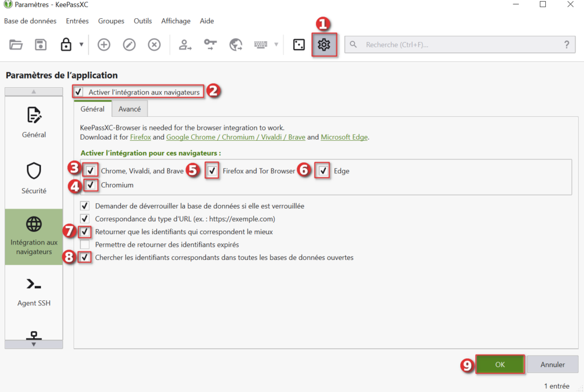Expand the auto-type keyboard dropdown arrow

tap(277, 44)
